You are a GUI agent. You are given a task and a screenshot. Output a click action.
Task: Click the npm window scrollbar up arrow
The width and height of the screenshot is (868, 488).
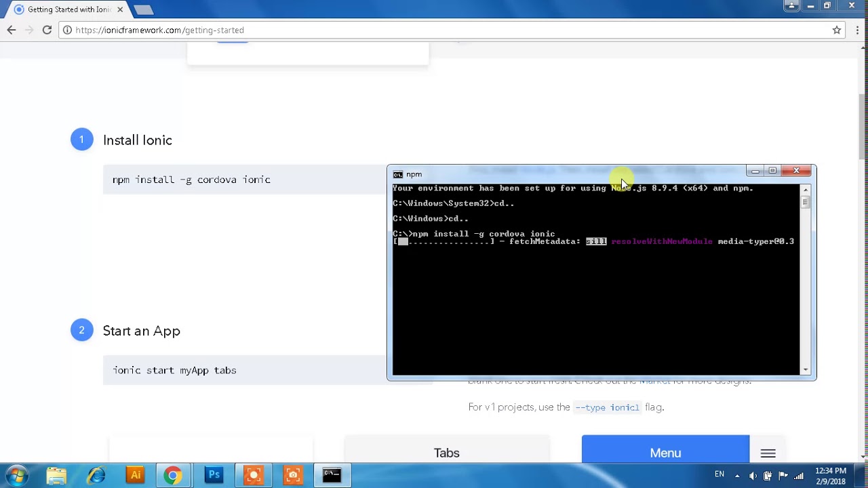(806, 189)
